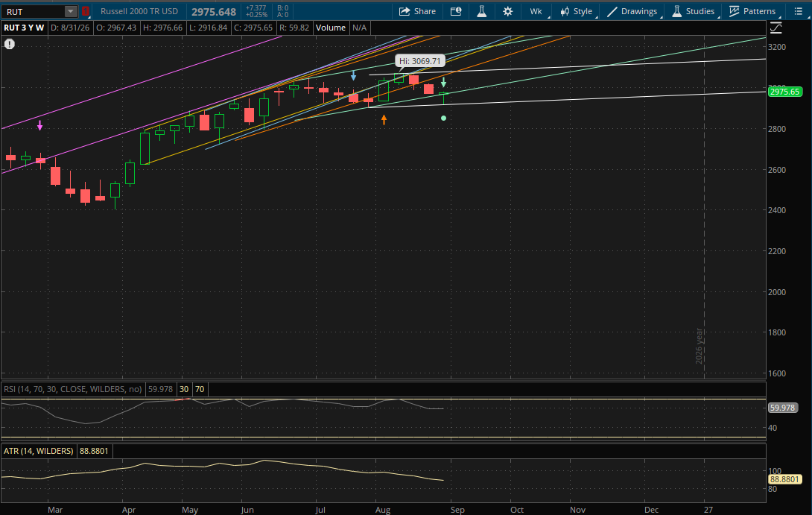This screenshot has width=812, height=515.
Task: Expand the RUT symbol dropdown arrow
Action: (71, 11)
